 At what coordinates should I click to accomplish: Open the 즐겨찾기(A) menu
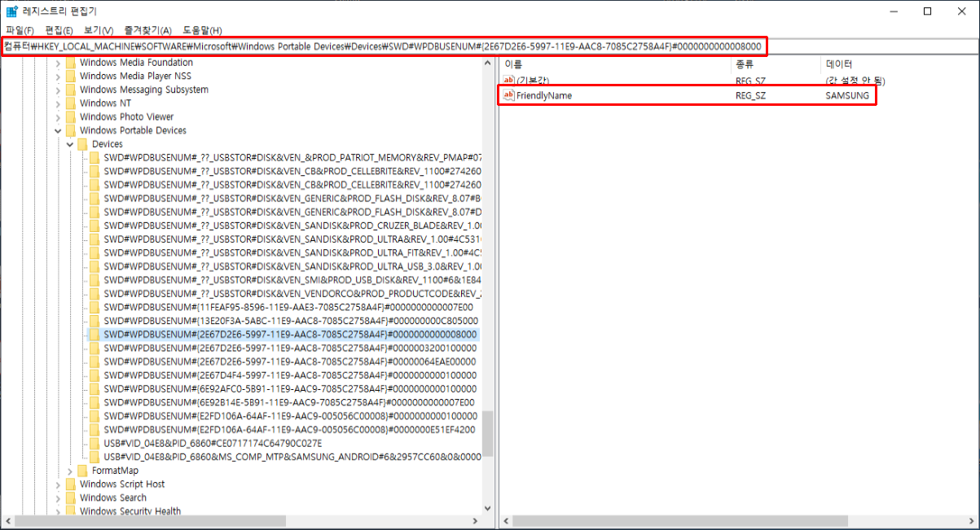[x=147, y=30]
